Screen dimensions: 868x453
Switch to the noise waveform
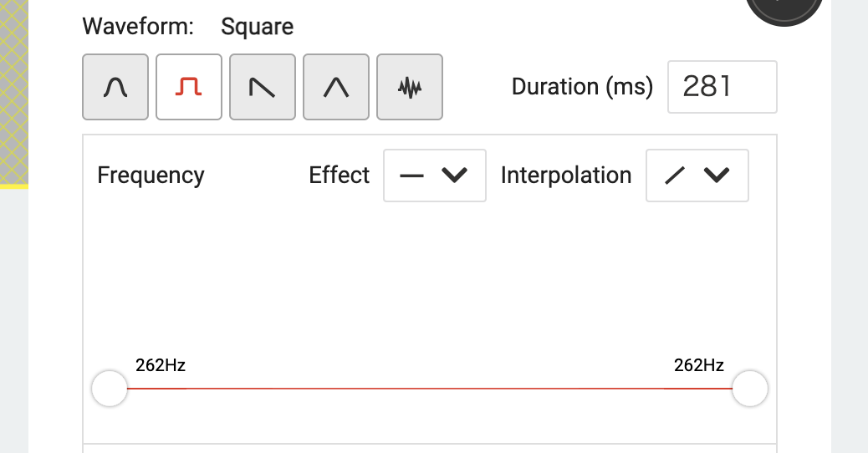pos(410,87)
